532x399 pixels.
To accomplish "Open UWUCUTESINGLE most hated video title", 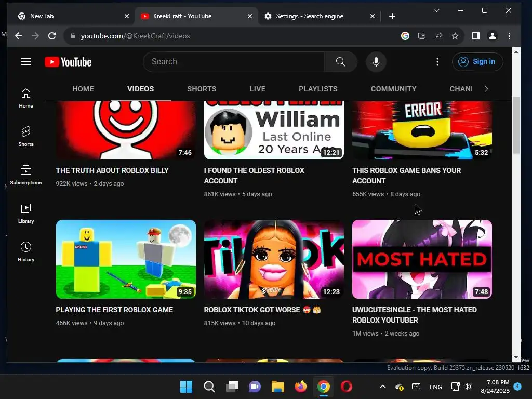I will [x=414, y=315].
